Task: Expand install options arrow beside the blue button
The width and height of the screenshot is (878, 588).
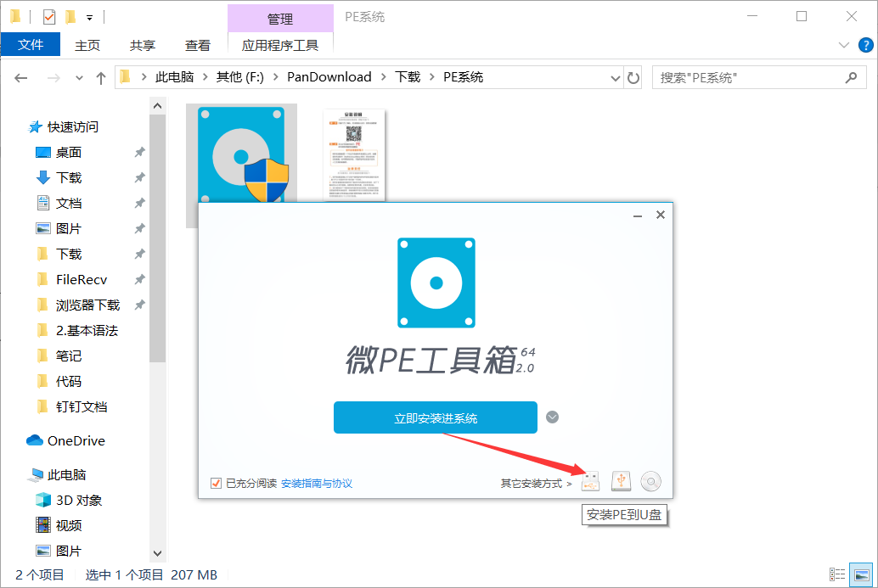Action: pos(552,417)
